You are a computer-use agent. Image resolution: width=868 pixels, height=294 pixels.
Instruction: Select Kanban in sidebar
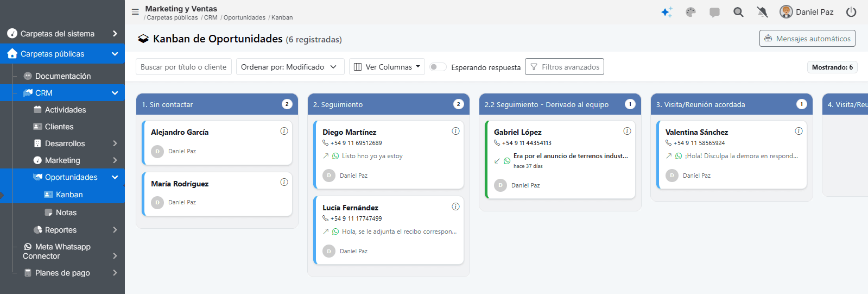[x=69, y=195]
